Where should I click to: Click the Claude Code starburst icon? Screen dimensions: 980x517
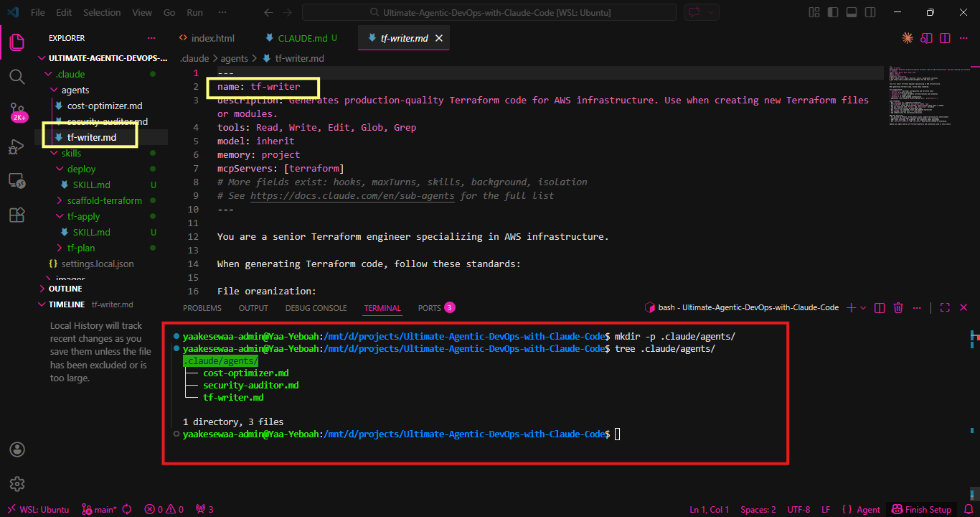[908, 38]
